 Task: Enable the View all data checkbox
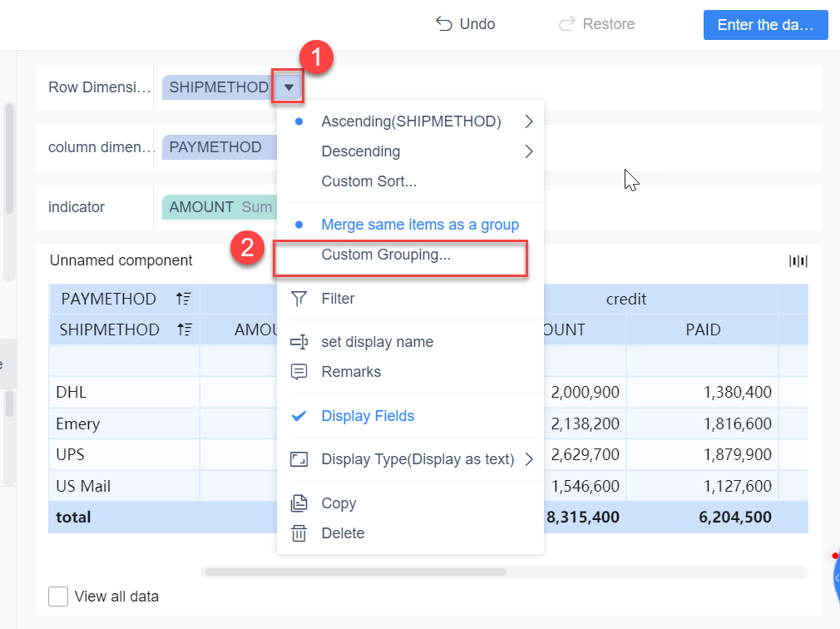pos(58,597)
